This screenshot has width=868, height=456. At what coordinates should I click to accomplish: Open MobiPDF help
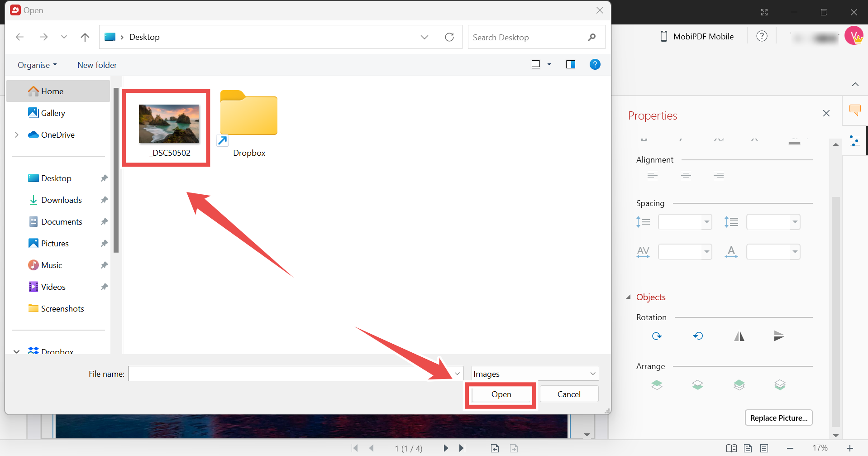coord(762,36)
